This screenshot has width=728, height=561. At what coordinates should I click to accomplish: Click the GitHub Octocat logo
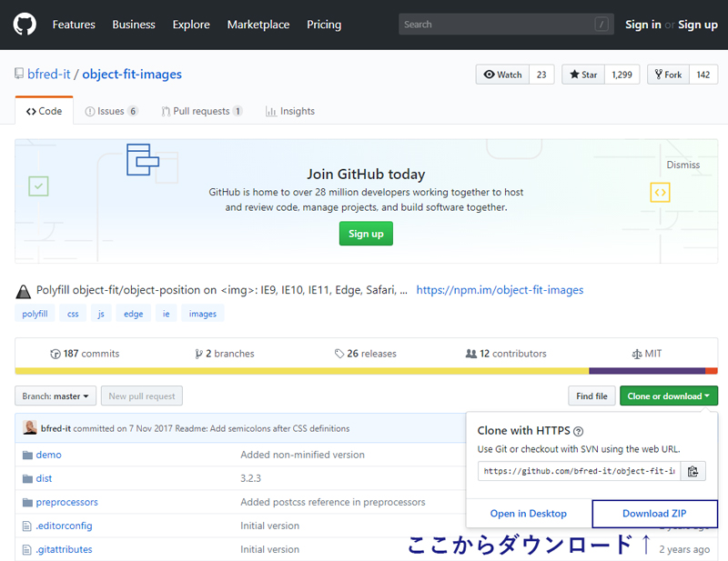click(x=25, y=25)
